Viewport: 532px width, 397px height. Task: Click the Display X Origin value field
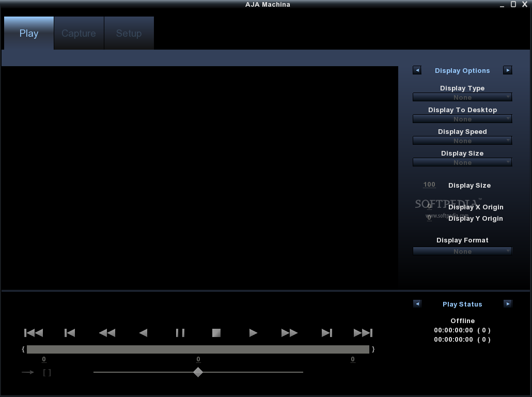pyautogui.click(x=429, y=206)
